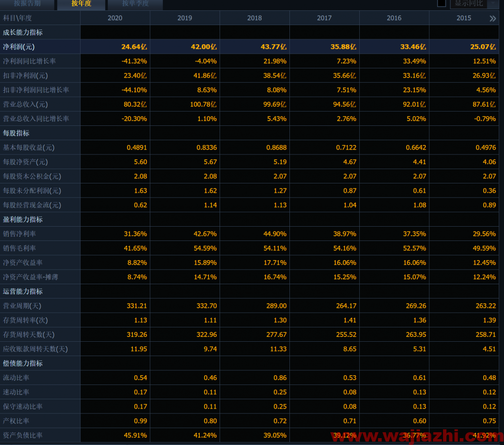The image size is (504, 445).
Task: Click the 2018 ROE cell 17.71%
Action: (x=275, y=263)
